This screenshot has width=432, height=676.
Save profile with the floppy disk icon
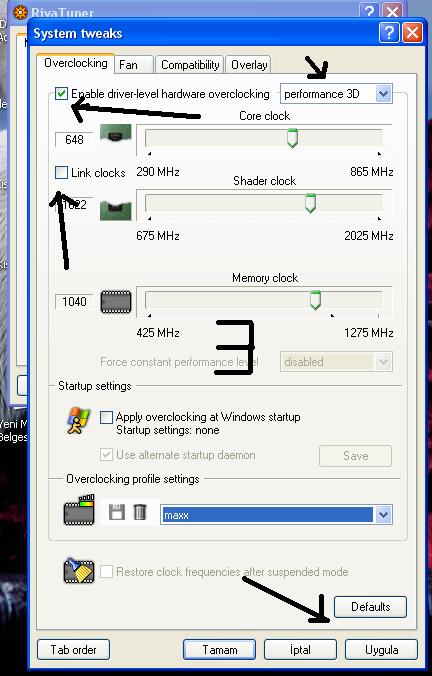116,513
